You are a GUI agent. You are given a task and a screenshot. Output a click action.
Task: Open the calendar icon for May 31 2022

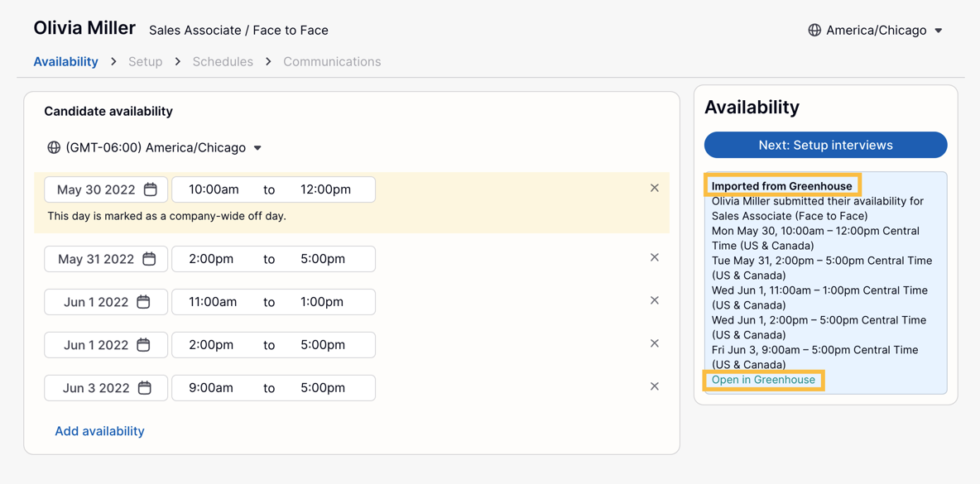coord(149,259)
